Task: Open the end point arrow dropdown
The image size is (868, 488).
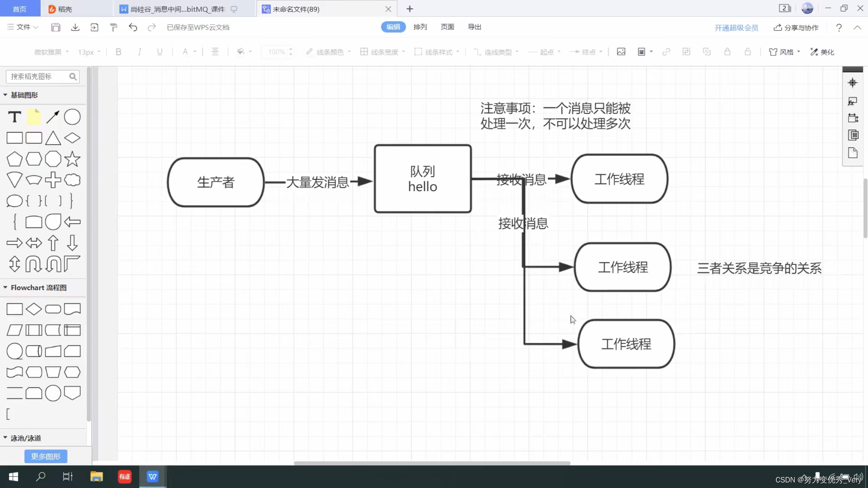Action: (586, 52)
